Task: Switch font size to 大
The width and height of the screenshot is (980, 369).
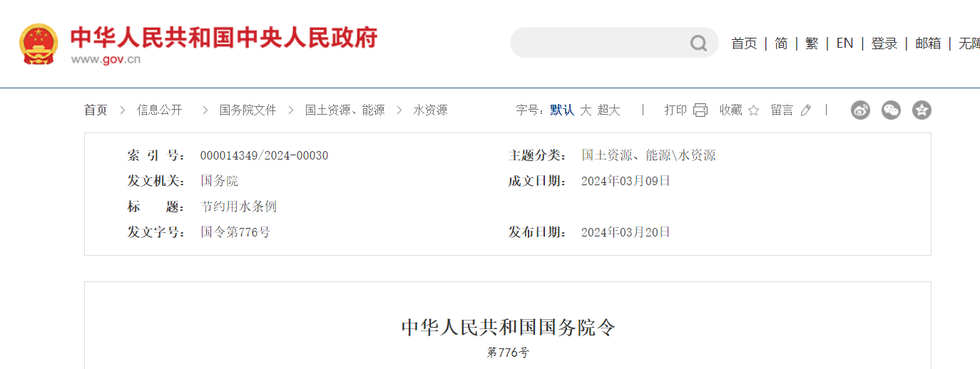Action: [586, 110]
